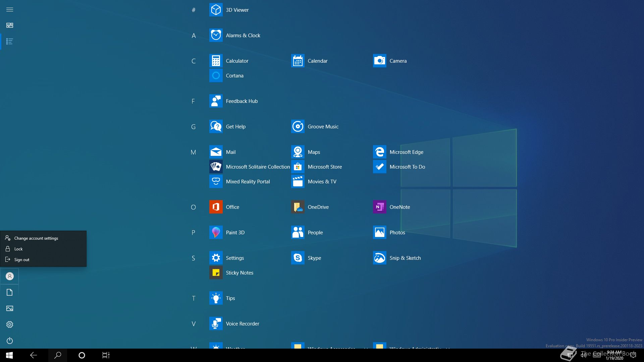
Task: Click the # section header
Action: (x=194, y=10)
